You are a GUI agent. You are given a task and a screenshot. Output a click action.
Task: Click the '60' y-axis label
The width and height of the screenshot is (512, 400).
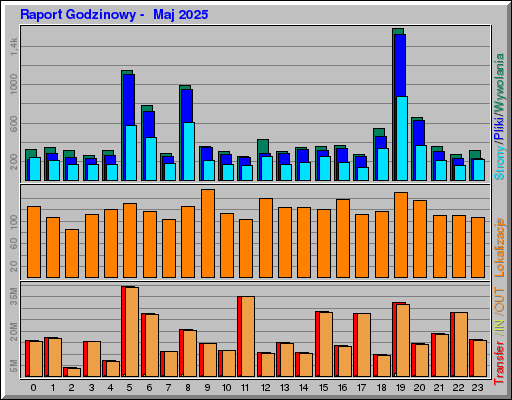[13, 244]
